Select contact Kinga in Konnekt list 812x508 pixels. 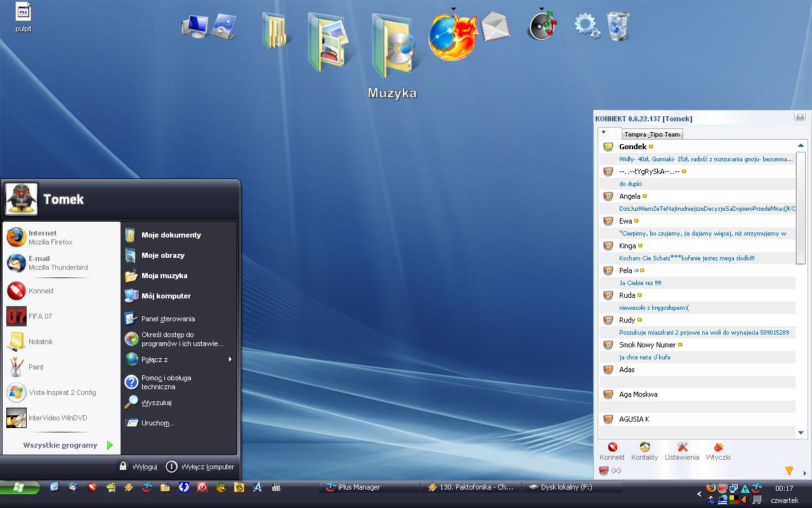[x=697, y=246]
